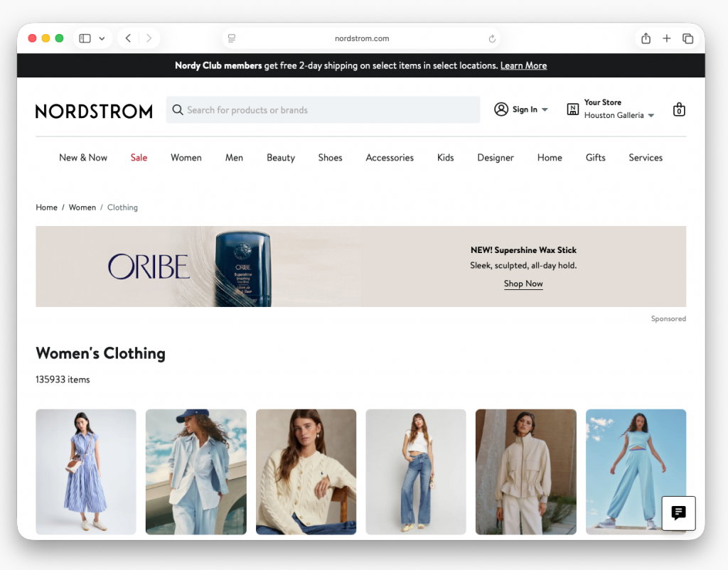728x570 pixels.
Task: Go back to previous page
Action: (128, 38)
